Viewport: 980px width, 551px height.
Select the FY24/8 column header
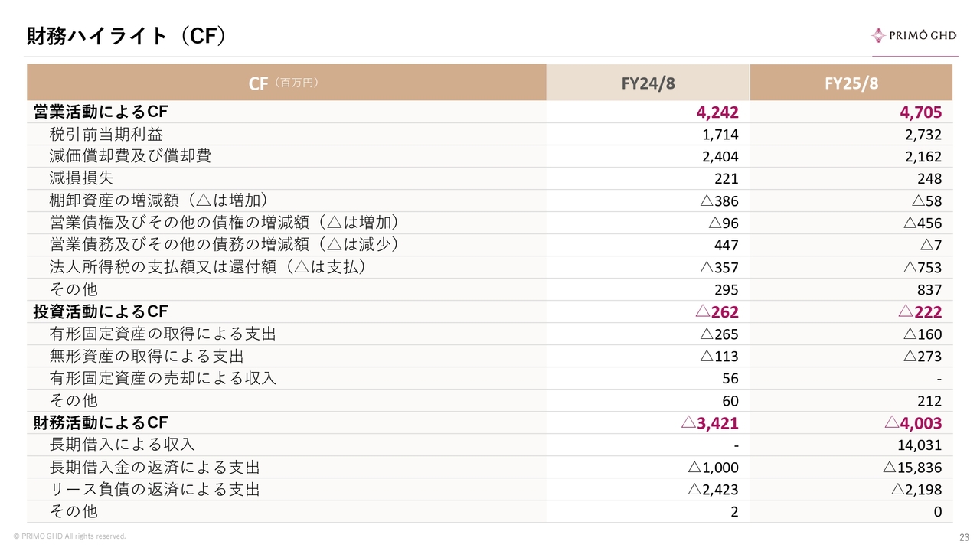[648, 83]
